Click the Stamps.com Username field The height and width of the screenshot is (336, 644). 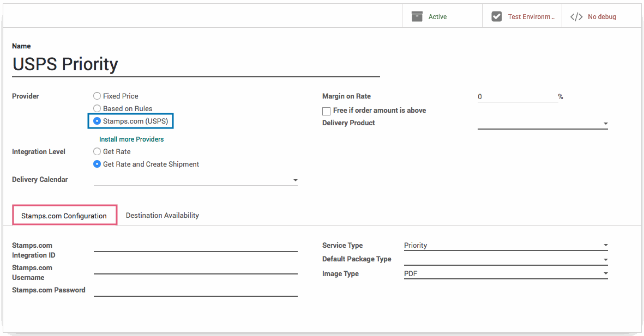pos(196,268)
